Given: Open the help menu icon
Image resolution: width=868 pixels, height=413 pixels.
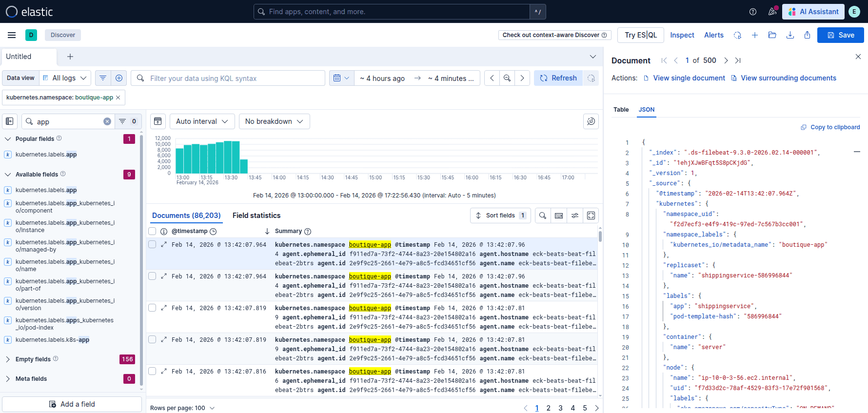Looking at the screenshot, I should tap(753, 12).
